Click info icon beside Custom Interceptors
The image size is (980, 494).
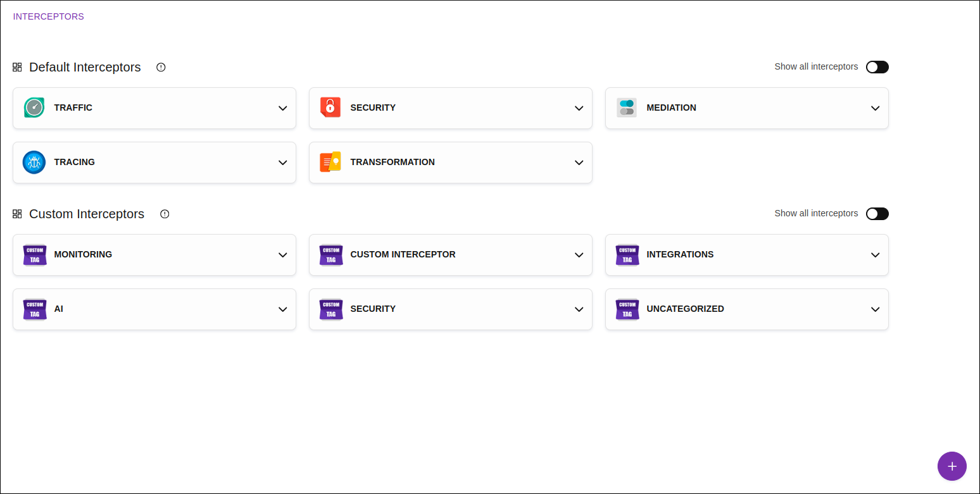coord(165,214)
